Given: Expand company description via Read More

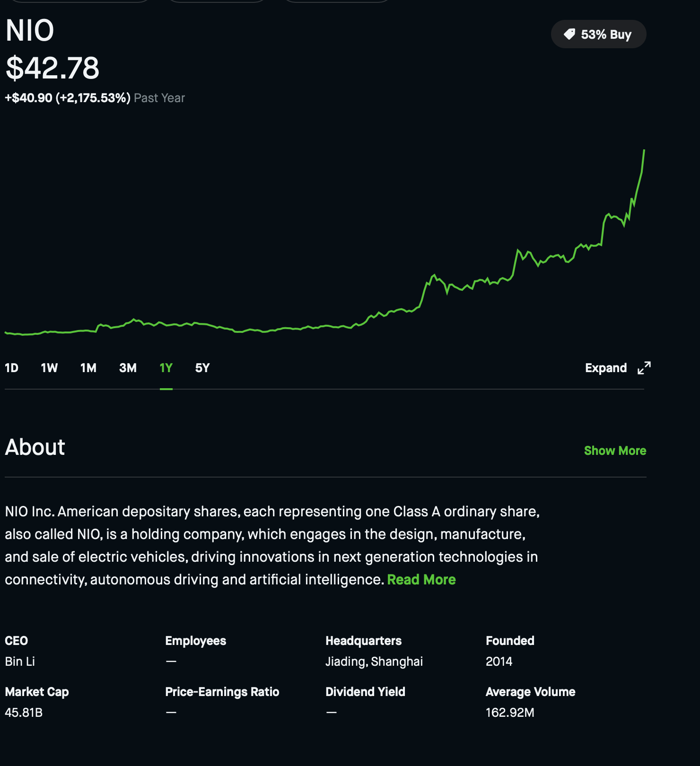Looking at the screenshot, I should (421, 580).
